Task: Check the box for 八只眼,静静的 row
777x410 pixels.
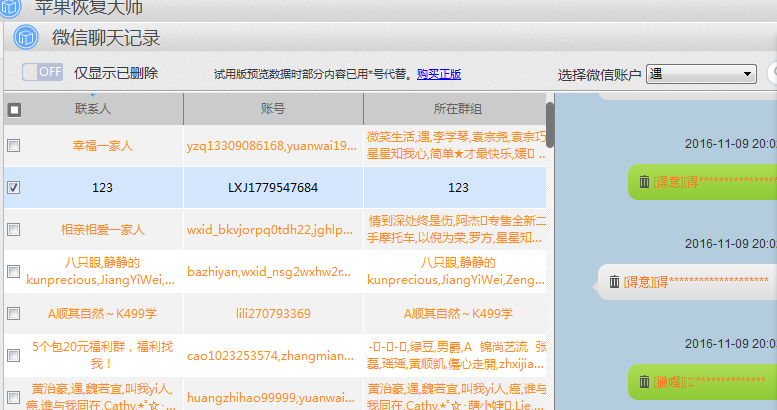Action: pyautogui.click(x=14, y=272)
